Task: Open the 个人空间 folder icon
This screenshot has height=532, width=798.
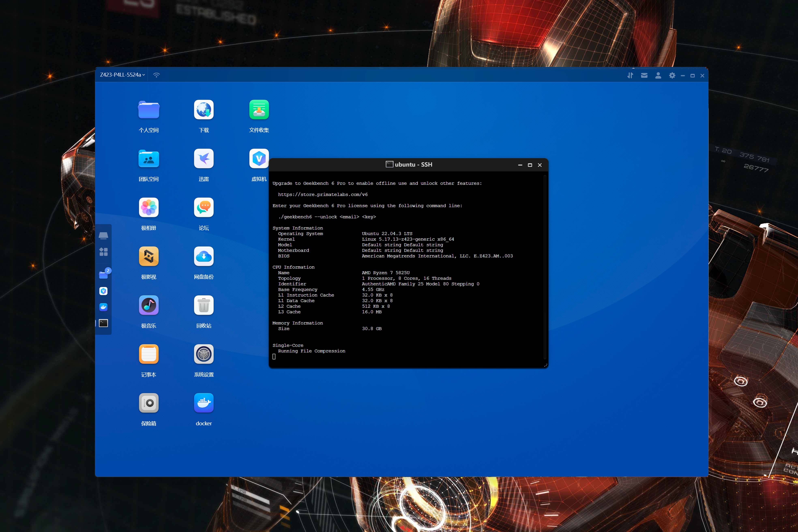Action: (149, 110)
